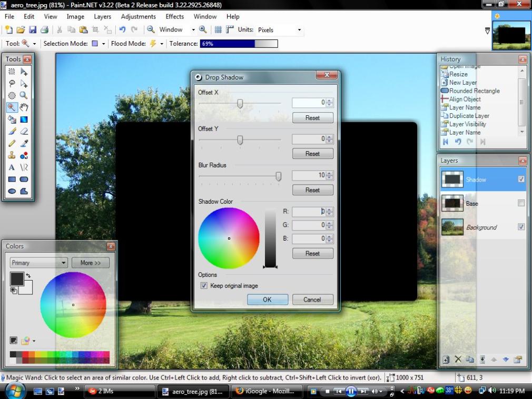Open the Effects menu
Screen dimensions: 532x399
click(x=175, y=17)
